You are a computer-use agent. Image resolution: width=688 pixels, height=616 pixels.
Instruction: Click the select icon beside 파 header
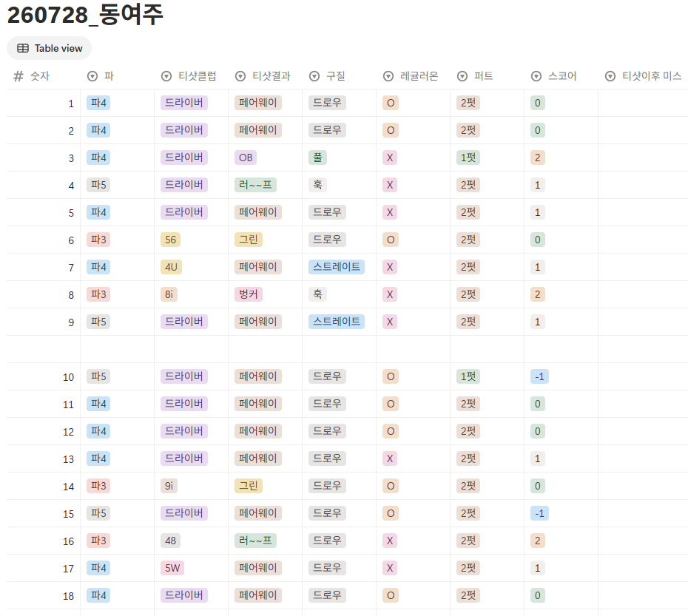[x=92, y=76]
